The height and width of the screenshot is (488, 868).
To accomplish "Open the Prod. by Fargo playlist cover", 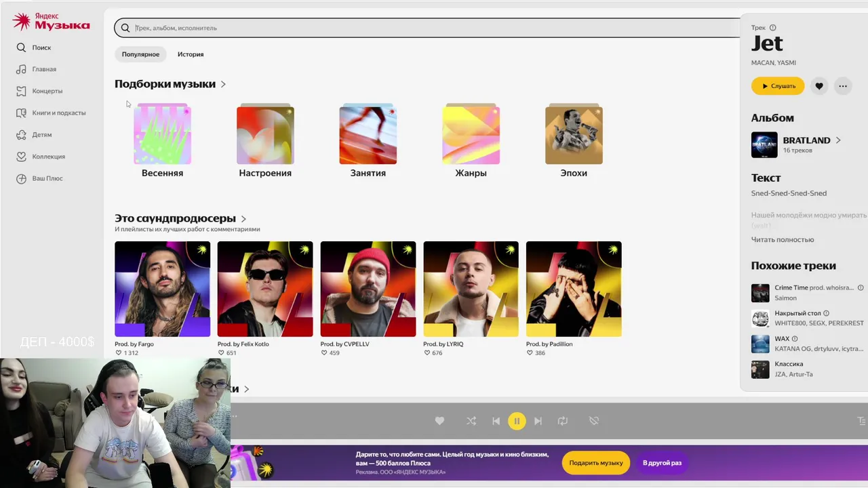I will [x=162, y=289].
